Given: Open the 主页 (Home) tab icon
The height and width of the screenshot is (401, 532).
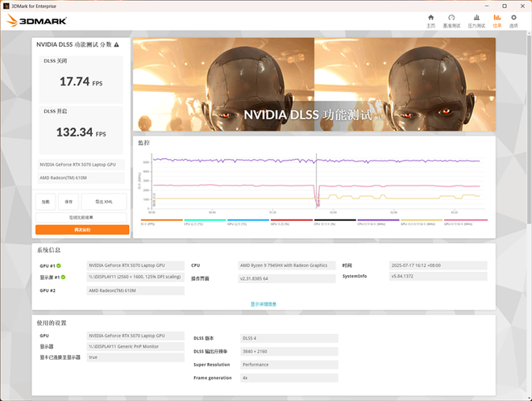Looking at the screenshot, I should coord(430,17).
